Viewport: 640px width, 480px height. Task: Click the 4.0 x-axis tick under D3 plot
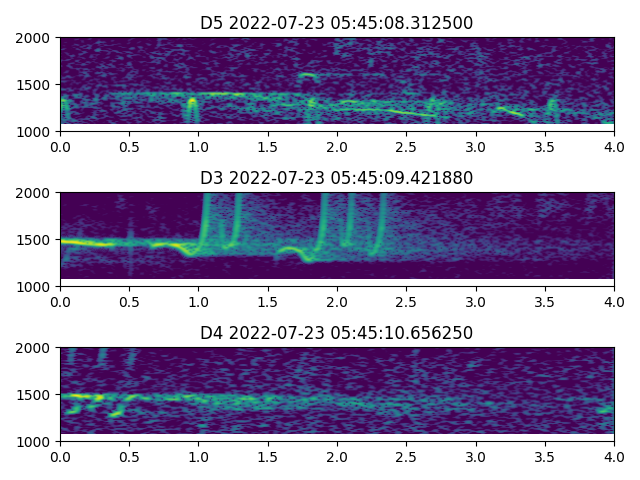coord(613,301)
